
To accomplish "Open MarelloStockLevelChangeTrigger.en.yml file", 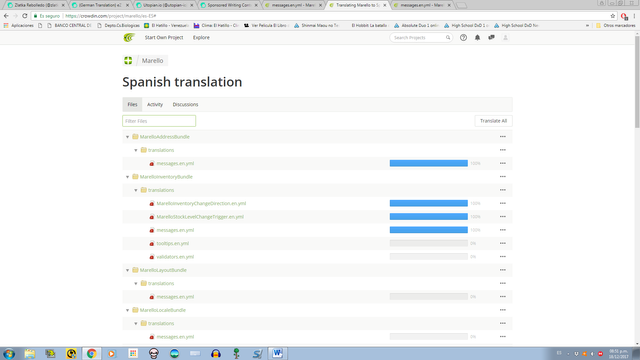I will [200, 217].
